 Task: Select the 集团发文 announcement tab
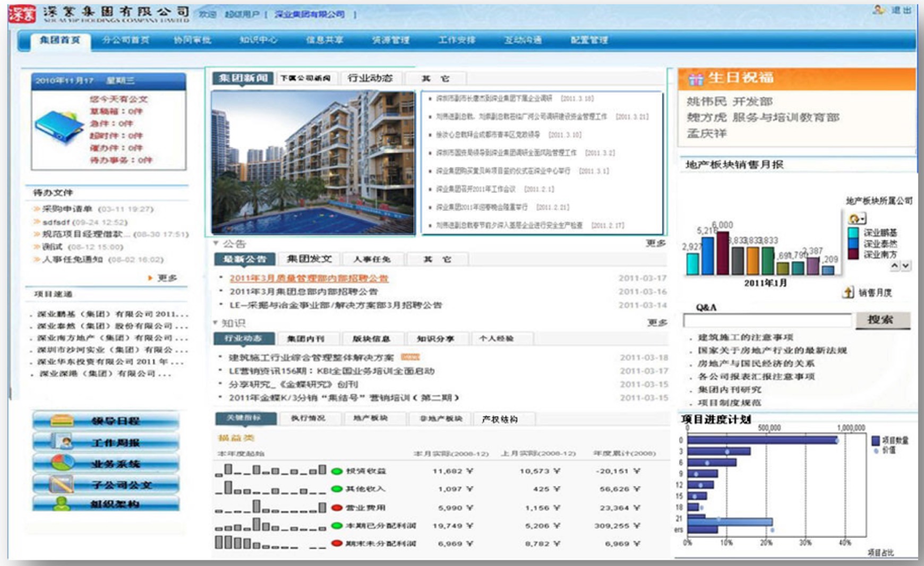click(309, 259)
